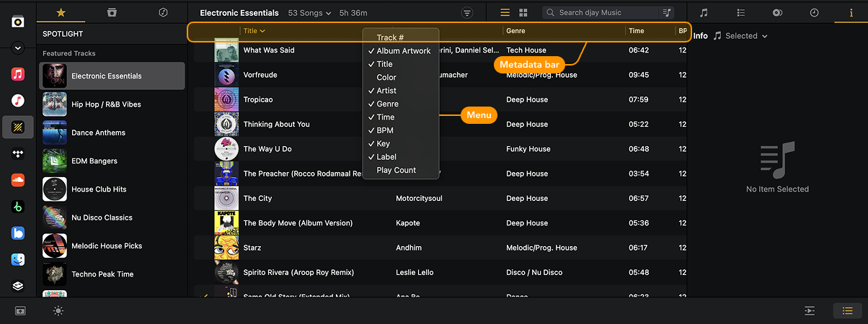Sort by the Time column header

(x=637, y=31)
